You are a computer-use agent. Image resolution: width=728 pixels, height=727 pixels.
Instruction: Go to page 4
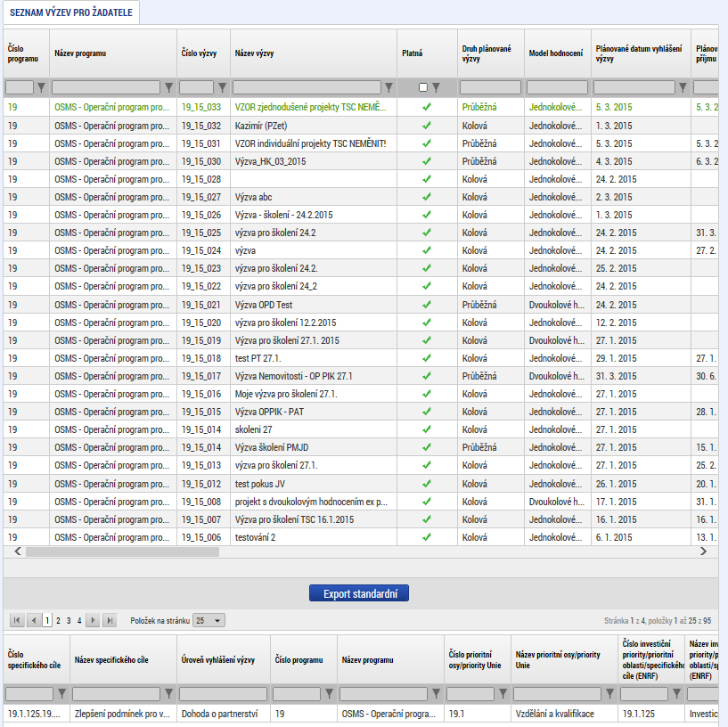79,620
